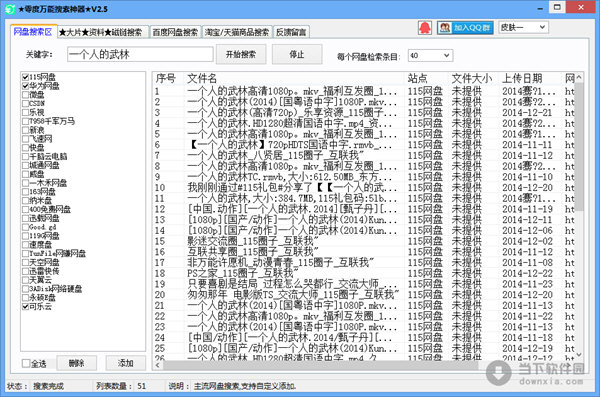Click the scroll-down arrow of results list
The height and width of the screenshot is (397, 600).
pos(579,355)
